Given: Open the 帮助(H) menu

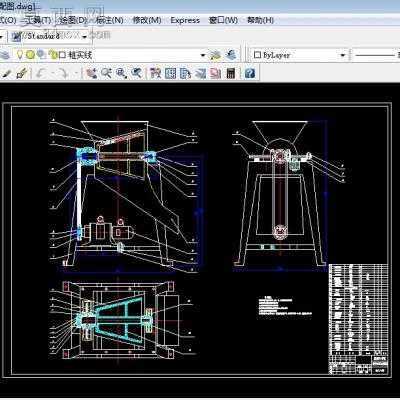Looking at the screenshot, I should 260,21.
